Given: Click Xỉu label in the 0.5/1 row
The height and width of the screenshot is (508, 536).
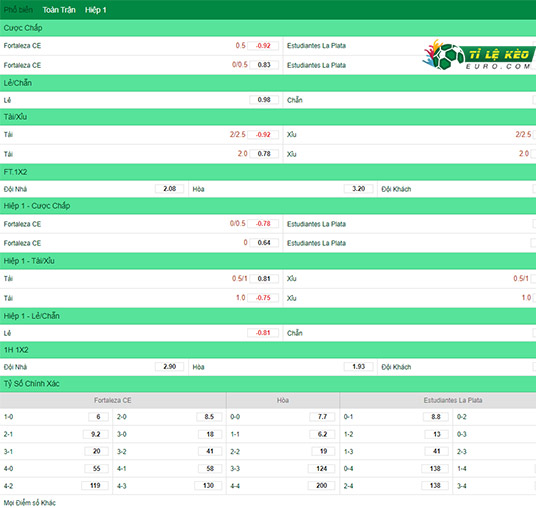Looking at the screenshot, I should (292, 279).
